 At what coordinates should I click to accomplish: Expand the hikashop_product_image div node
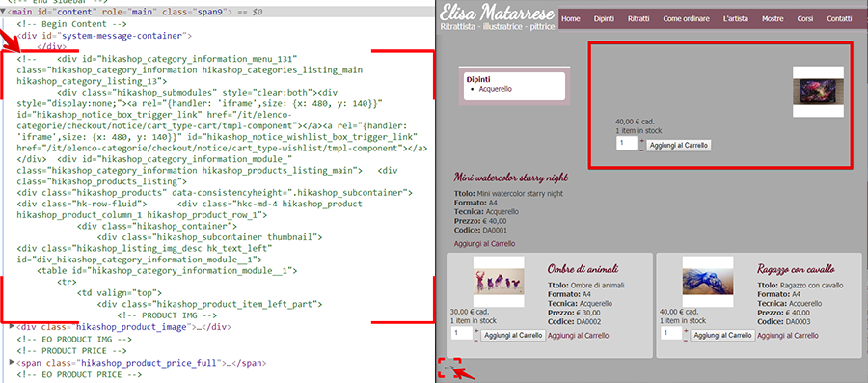tap(13, 326)
